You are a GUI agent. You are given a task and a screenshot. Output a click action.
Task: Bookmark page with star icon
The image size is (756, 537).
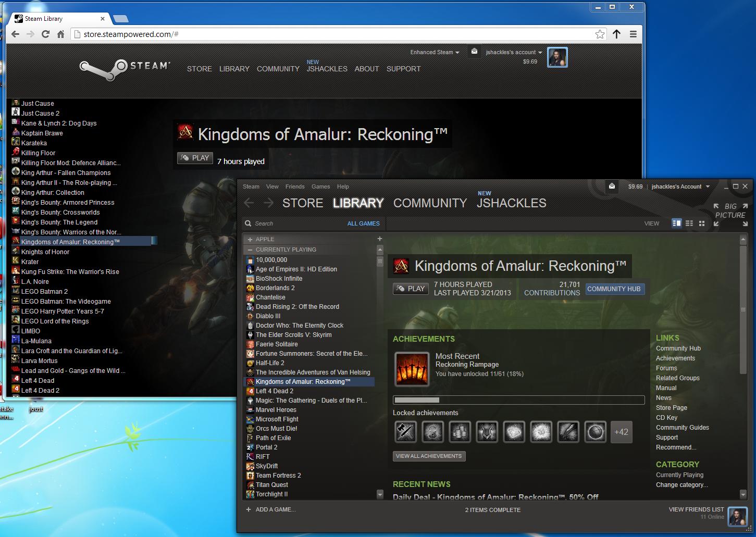pyautogui.click(x=600, y=34)
